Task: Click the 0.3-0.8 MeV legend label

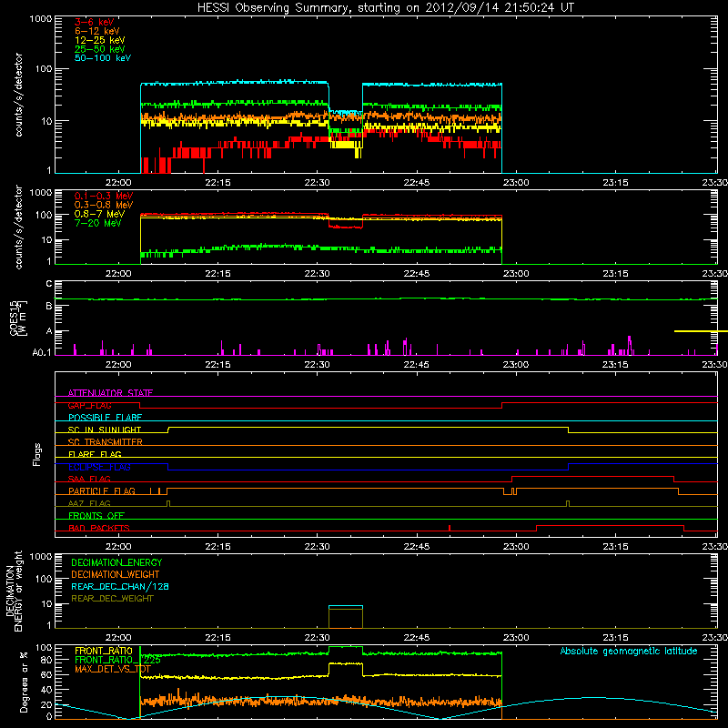Action: tap(104, 205)
